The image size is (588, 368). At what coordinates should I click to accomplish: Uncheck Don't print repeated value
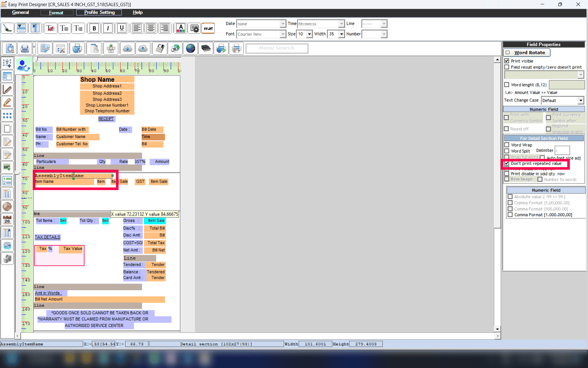507,163
